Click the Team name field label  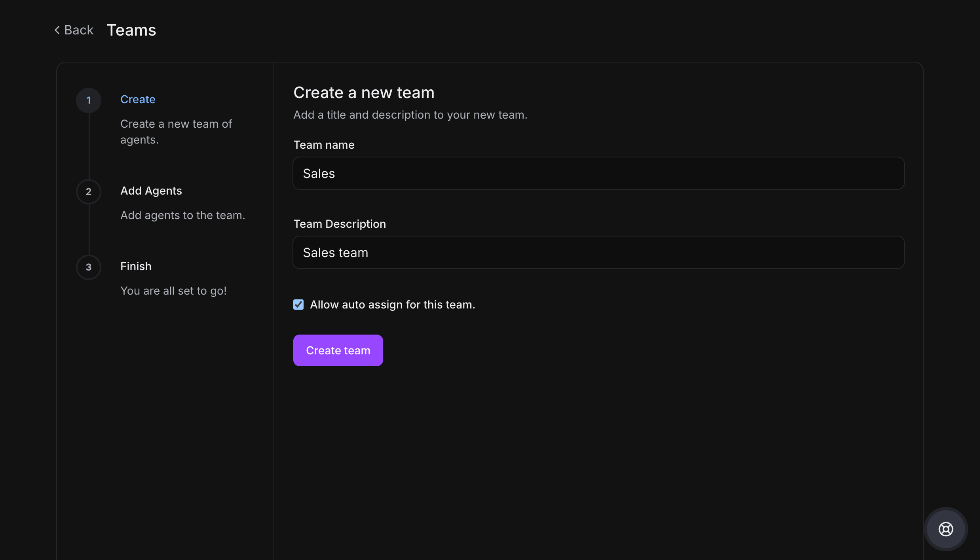[323, 145]
